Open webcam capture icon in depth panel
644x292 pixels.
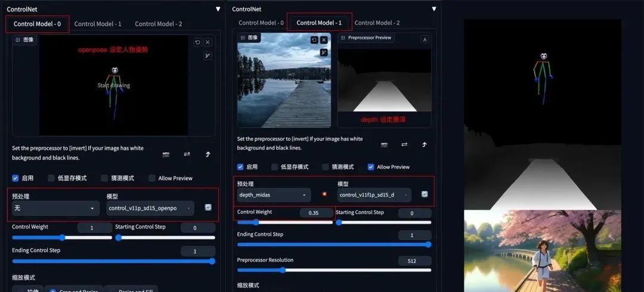pos(385,145)
